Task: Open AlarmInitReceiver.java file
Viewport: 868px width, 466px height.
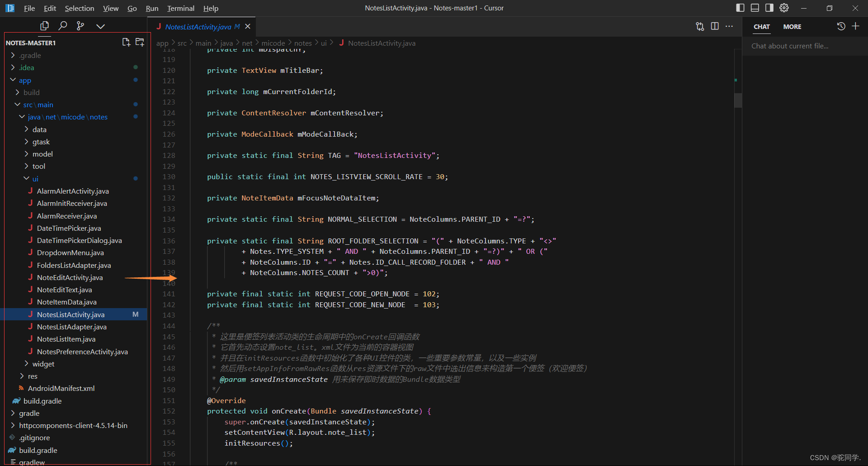Action: click(72, 203)
